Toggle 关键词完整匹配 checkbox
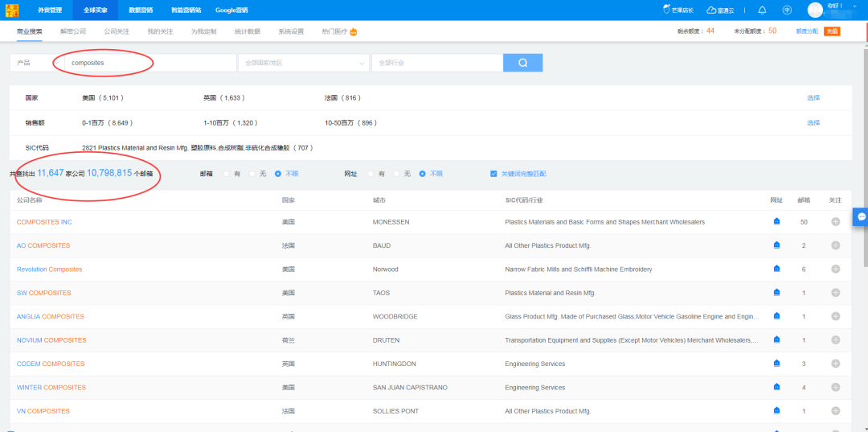Image resolution: width=868 pixels, height=432 pixels. [493, 174]
